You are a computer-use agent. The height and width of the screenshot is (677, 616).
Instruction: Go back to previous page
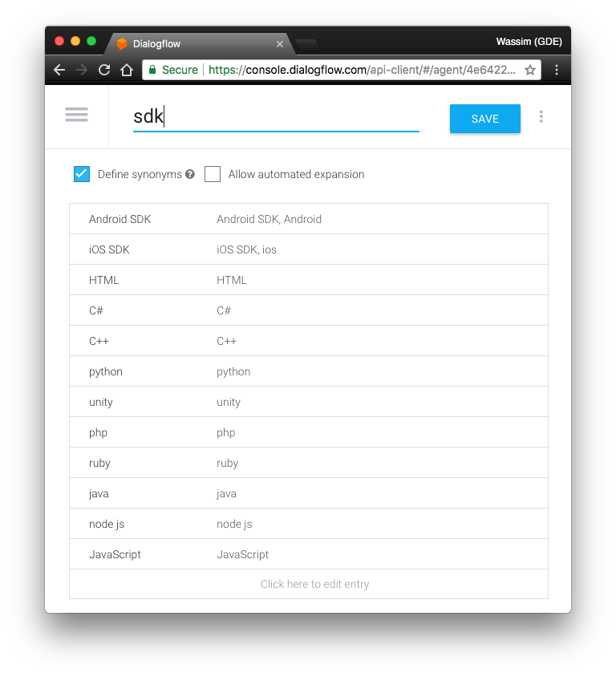pos(59,70)
